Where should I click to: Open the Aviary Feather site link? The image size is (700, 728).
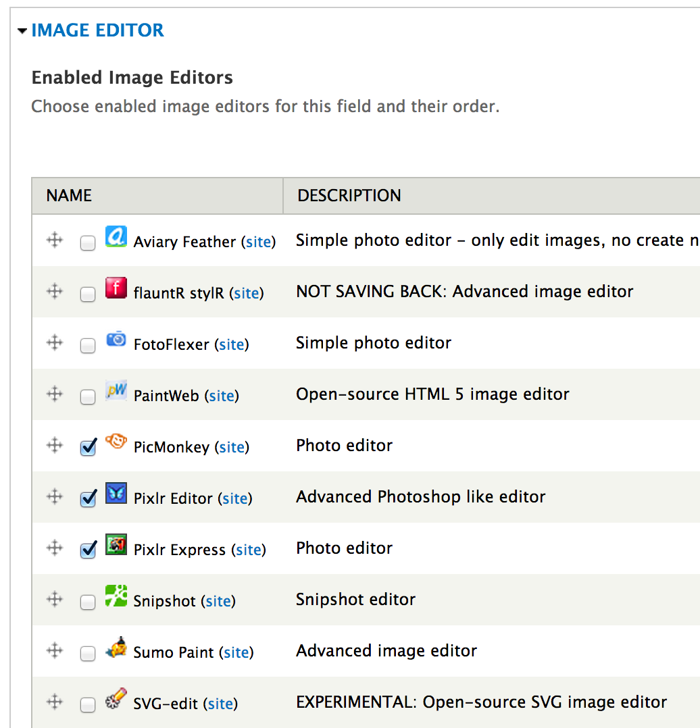pos(258,242)
